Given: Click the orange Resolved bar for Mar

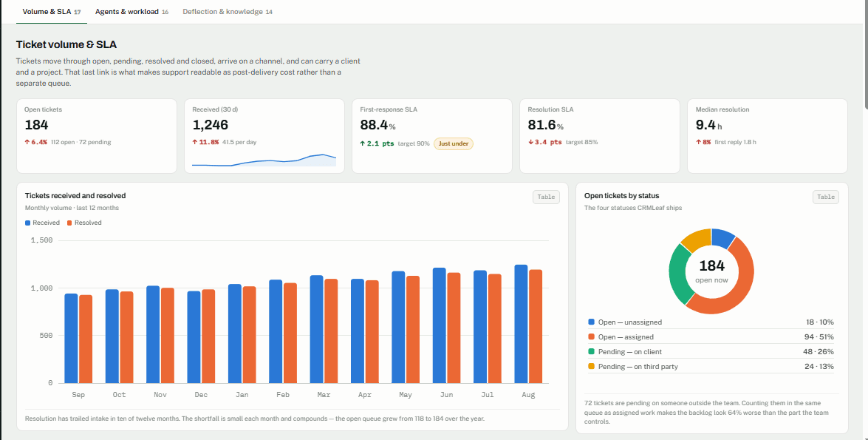Looking at the screenshot, I should coord(331,331).
